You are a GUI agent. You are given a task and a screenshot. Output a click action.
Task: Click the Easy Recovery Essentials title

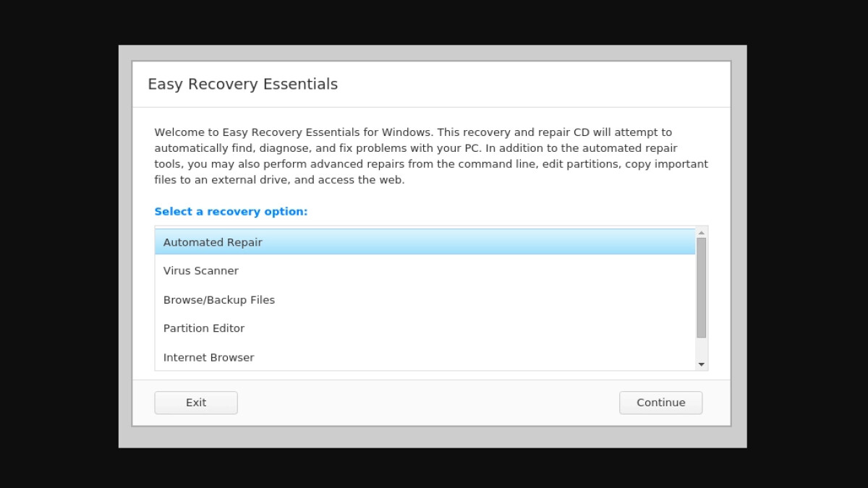[242, 84]
